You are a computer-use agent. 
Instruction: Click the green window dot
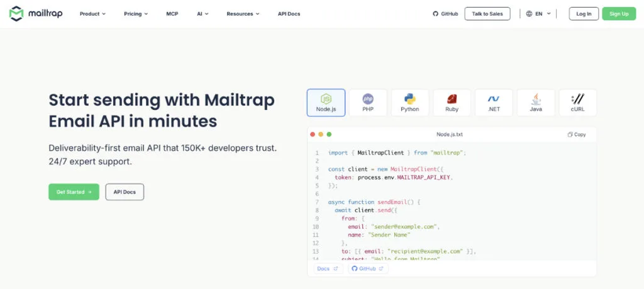point(329,134)
